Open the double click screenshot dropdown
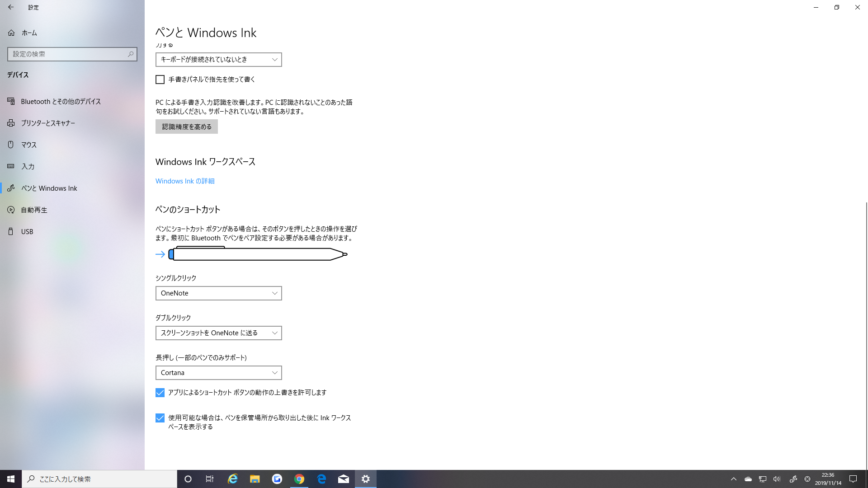This screenshot has width=868, height=488. [218, 333]
